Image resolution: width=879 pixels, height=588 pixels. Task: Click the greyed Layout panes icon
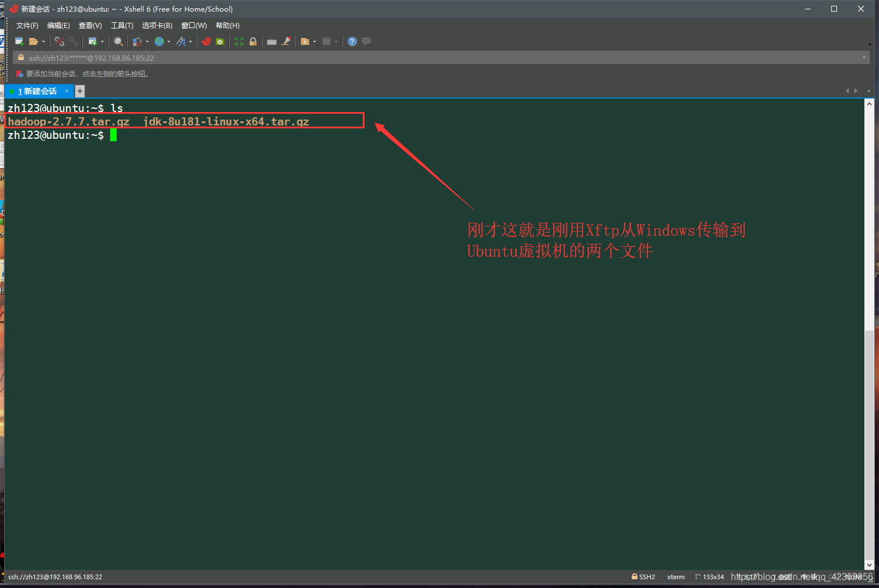coord(327,41)
